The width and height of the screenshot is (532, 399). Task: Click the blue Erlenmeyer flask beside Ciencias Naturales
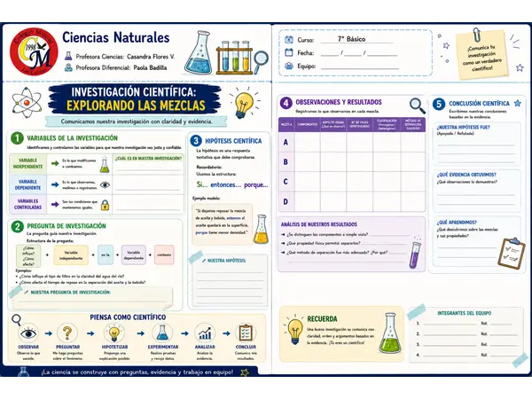(199, 52)
